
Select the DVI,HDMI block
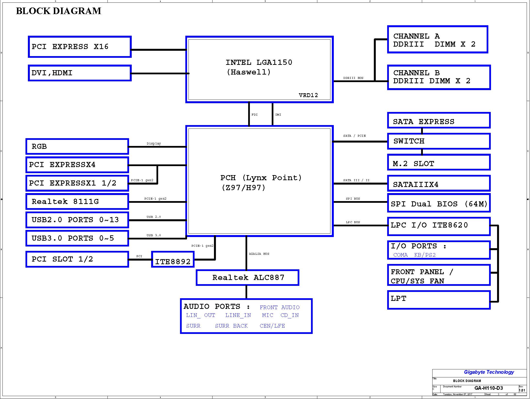tap(80, 73)
